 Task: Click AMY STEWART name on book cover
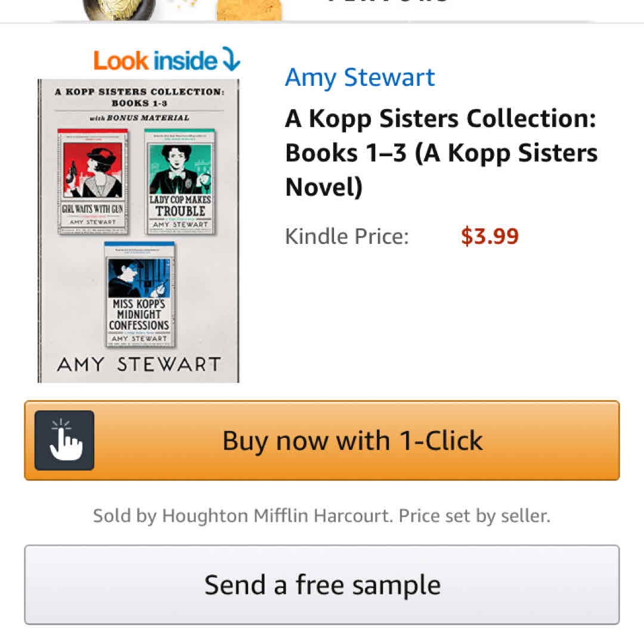pyautogui.click(x=138, y=364)
